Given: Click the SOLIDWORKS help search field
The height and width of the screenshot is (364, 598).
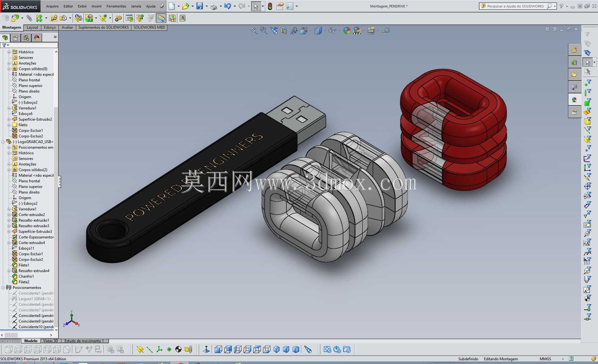Looking at the screenshot, I should [515, 6].
